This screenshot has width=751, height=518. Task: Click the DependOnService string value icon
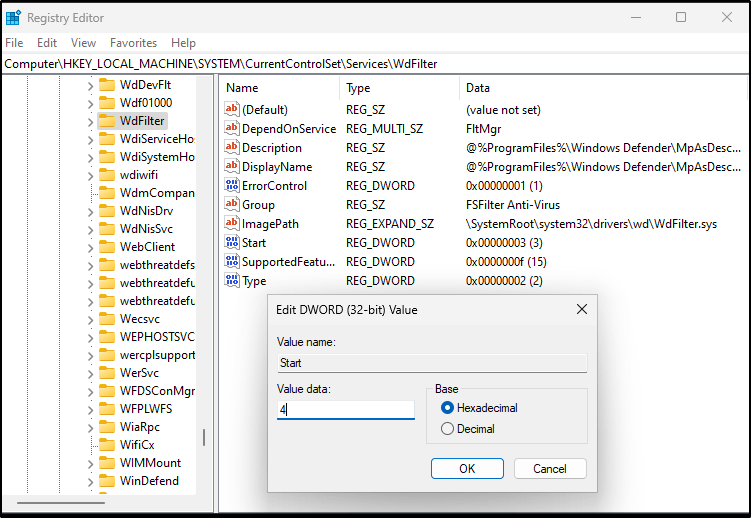click(232, 129)
